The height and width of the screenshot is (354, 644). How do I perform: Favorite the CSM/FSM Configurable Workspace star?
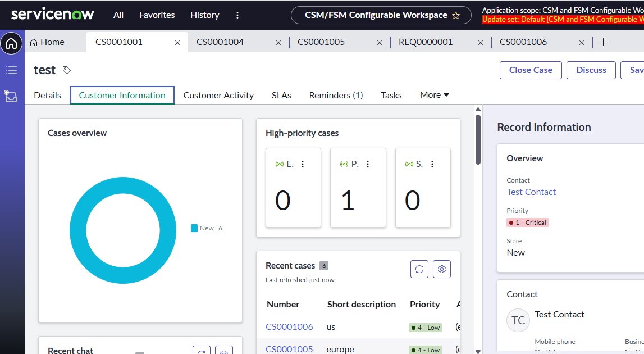[456, 15]
